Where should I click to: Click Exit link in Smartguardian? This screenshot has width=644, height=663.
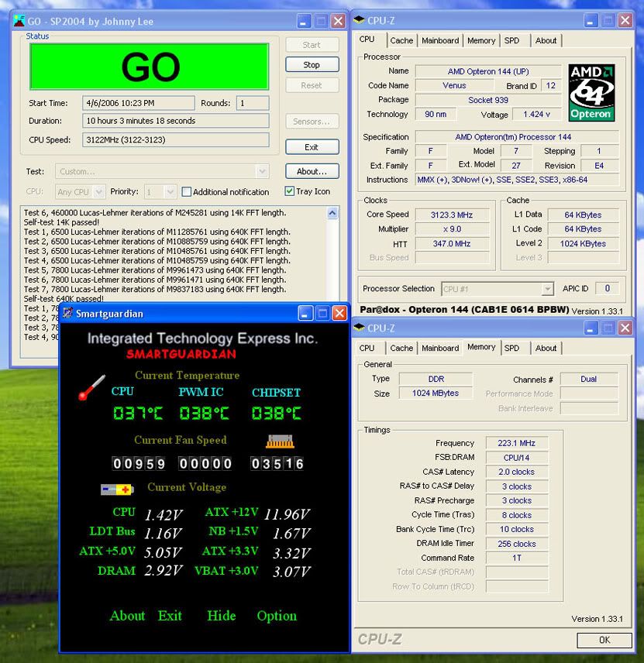170,616
